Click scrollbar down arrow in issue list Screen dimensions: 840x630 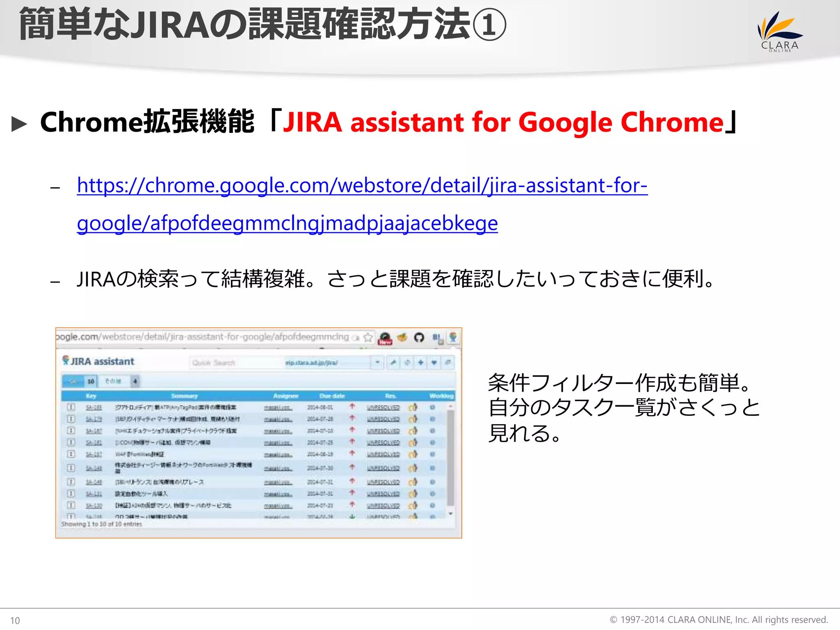(x=450, y=514)
